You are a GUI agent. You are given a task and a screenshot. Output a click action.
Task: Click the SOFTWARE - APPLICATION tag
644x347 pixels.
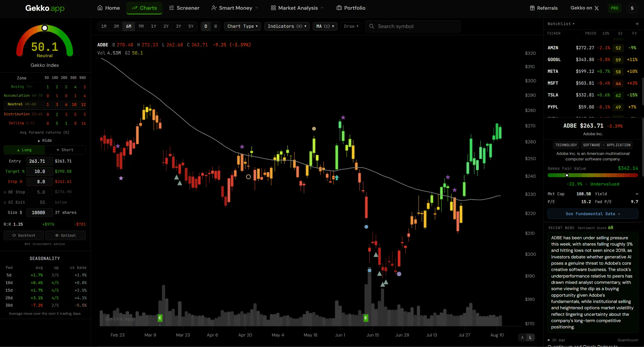click(x=606, y=145)
